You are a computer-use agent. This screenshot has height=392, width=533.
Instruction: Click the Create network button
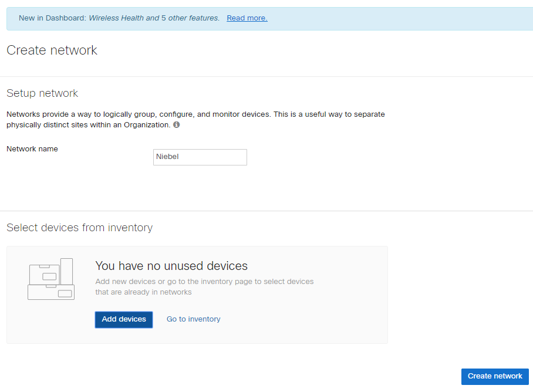[494, 376]
